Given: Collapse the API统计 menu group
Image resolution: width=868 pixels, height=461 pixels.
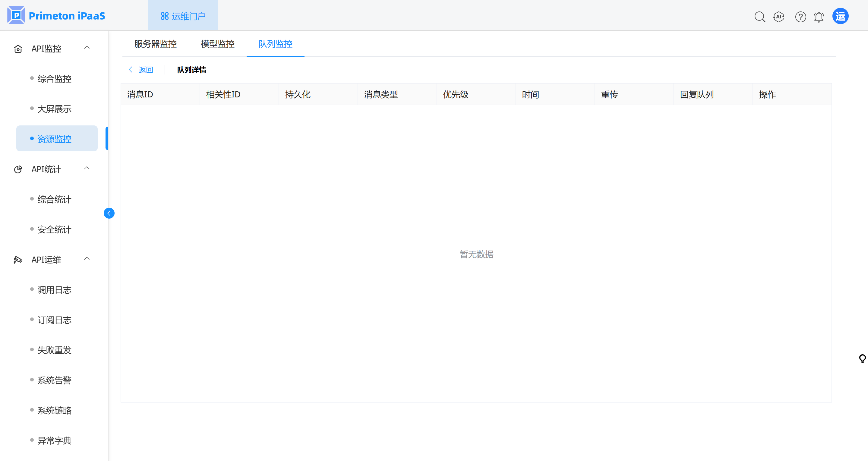Looking at the screenshot, I should (87, 169).
